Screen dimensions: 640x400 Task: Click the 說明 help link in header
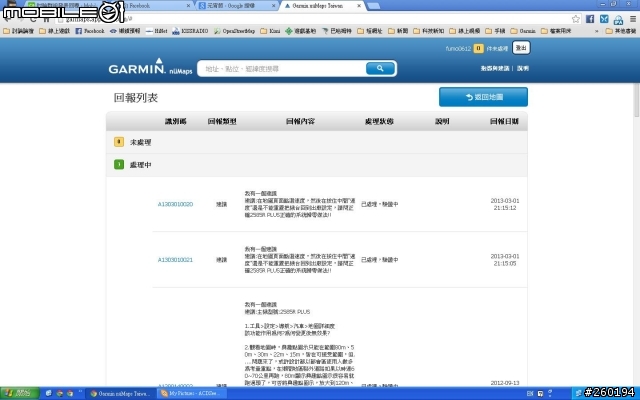(x=523, y=69)
